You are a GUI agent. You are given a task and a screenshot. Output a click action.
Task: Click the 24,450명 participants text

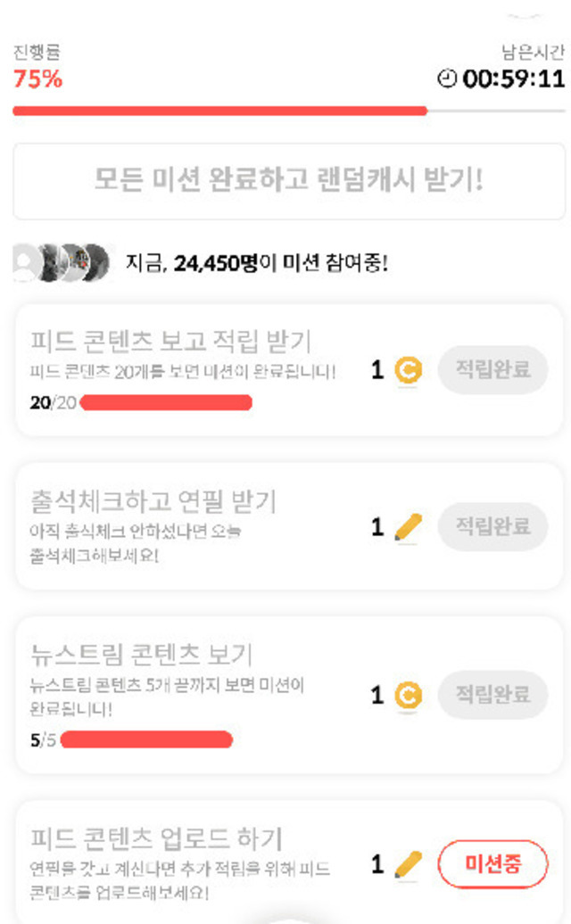tap(215, 263)
